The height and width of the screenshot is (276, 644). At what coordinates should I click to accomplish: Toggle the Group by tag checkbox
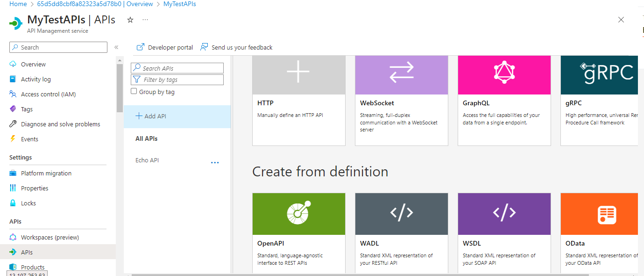(x=134, y=92)
